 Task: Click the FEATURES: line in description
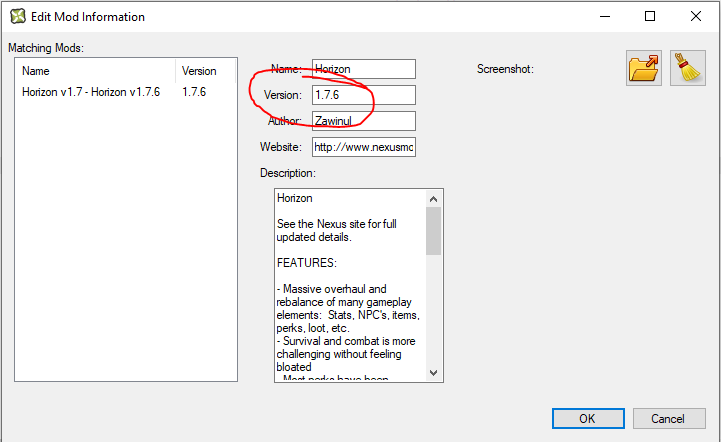[x=307, y=263]
